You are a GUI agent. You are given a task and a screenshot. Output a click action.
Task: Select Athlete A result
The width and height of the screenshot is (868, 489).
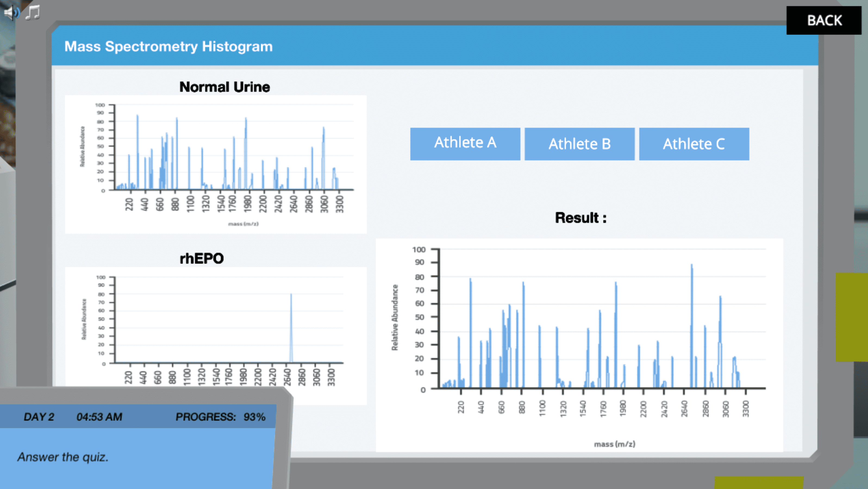coord(465,144)
